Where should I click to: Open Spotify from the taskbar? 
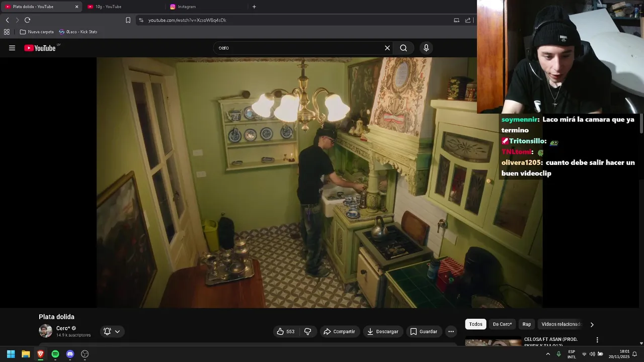click(55, 354)
